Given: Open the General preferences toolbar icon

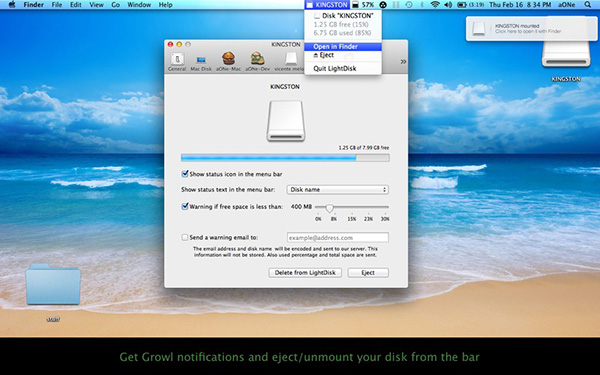Looking at the screenshot, I should point(177,61).
